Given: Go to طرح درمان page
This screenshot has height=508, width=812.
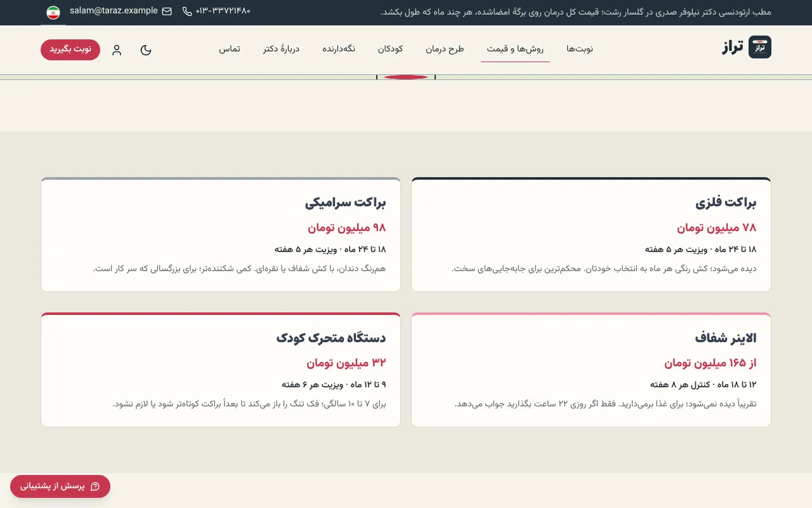Looking at the screenshot, I should tap(445, 50).
